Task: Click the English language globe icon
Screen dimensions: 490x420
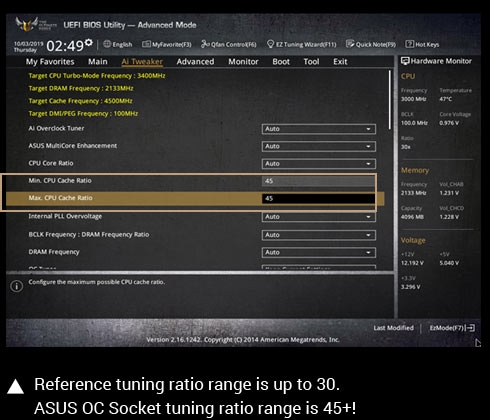Action: click(107, 44)
